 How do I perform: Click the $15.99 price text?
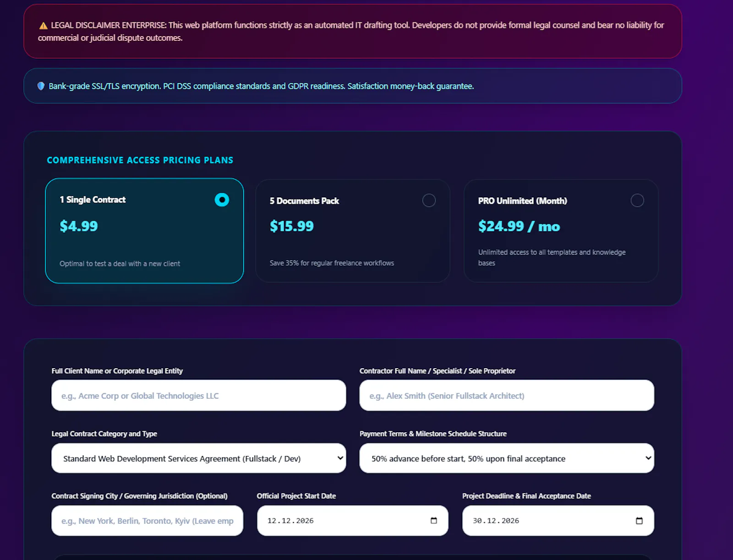point(291,226)
